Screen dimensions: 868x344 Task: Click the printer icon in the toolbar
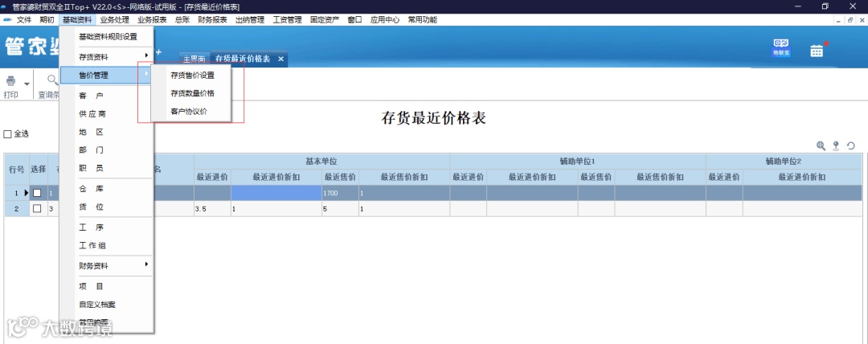click(x=11, y=81)
